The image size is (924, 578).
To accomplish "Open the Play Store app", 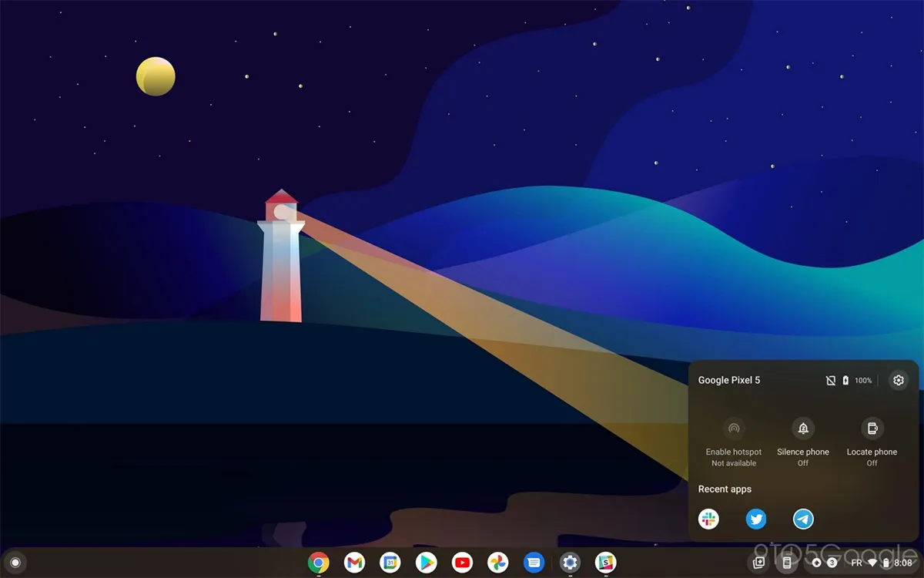I will tap(426, 563).
